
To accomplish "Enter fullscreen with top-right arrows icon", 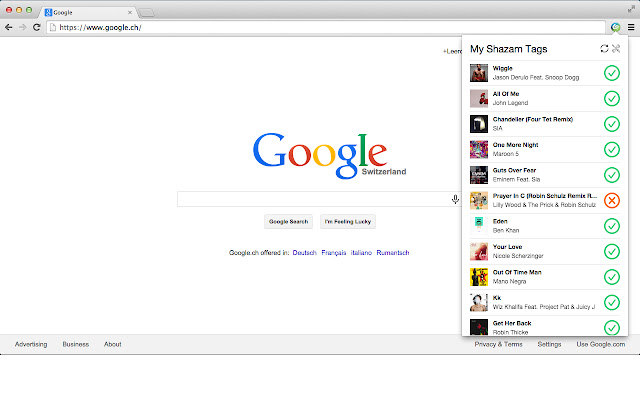I will coord(631,9).
